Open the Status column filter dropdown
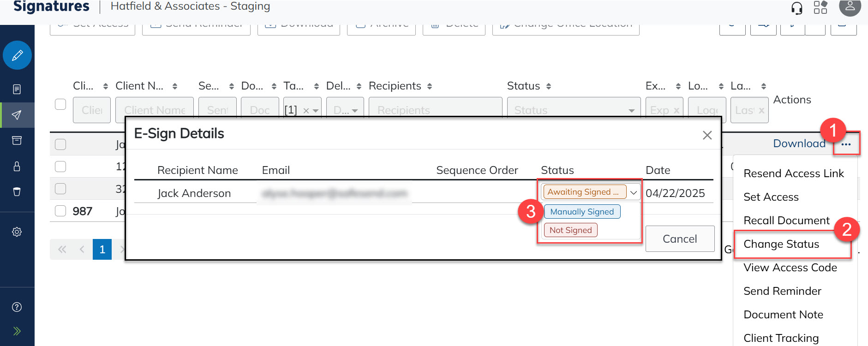The image size is (868, 346). pyautogui.click(x=631, y=111)
